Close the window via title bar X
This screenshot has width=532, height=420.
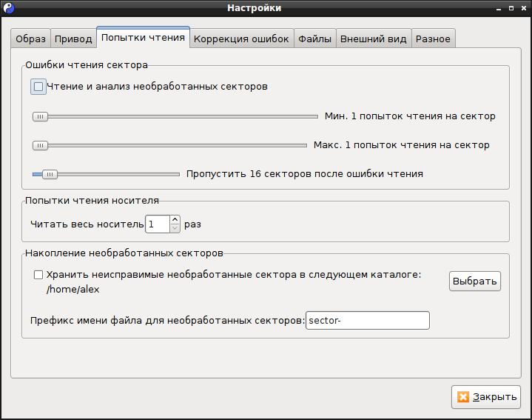tap(524, 8)
